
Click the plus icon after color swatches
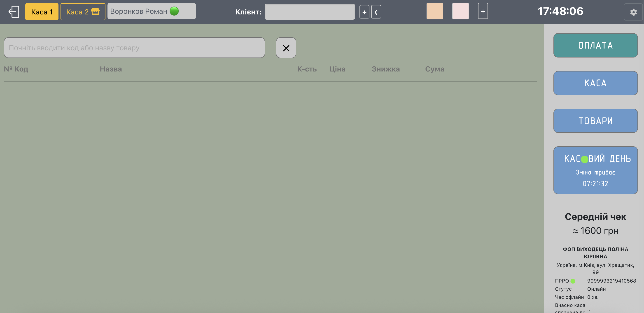click(x=483, y=11)
